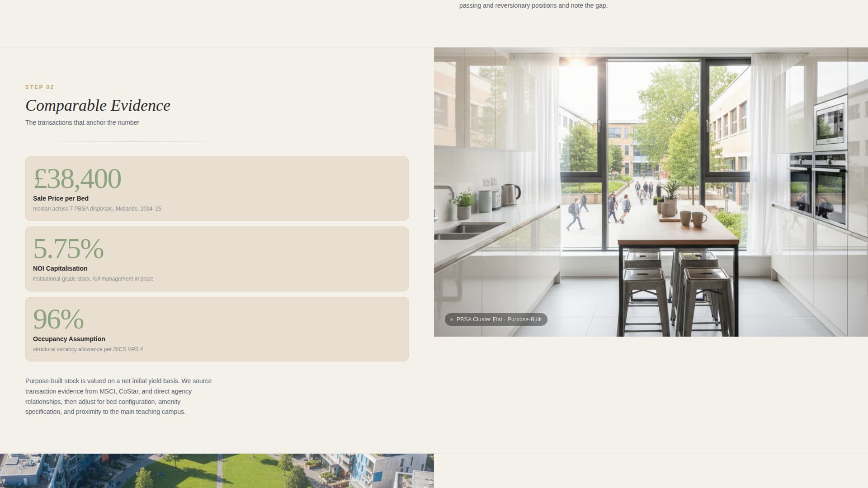Image resolution: width=868 pixels, height=488 pixels.
Task: Click the green dot in the image caption badge
Action: 452,319
